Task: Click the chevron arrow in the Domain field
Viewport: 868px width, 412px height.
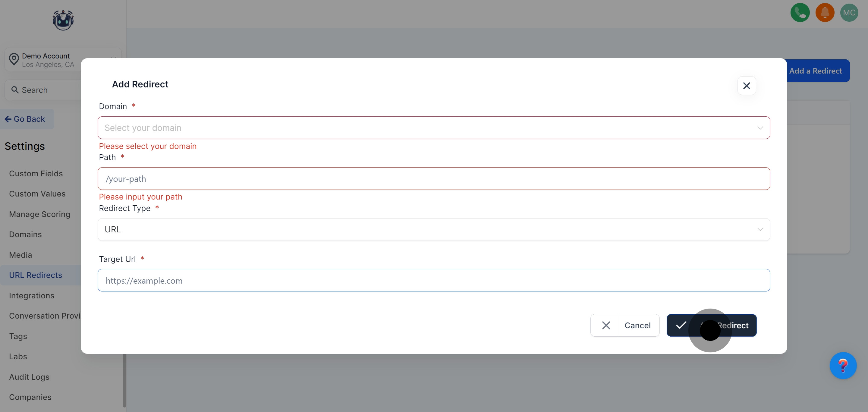Action: coord(760,128)
